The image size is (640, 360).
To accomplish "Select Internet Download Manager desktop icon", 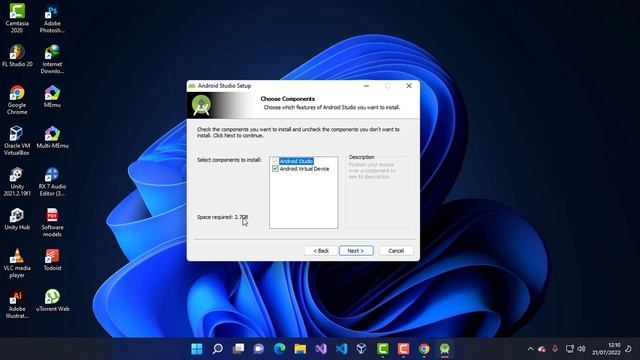I will click(x=52, y=59).
